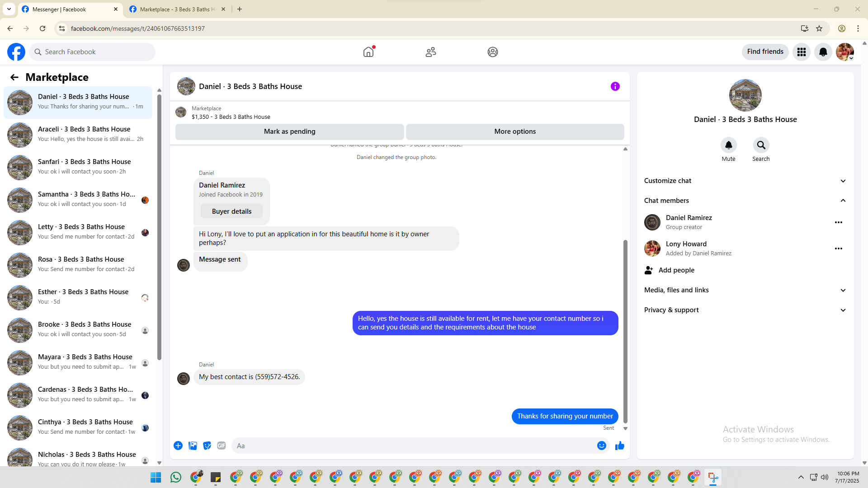868x488 pixels.
Task: Open the Facebook menu grid icon
Action: (802, 52)
